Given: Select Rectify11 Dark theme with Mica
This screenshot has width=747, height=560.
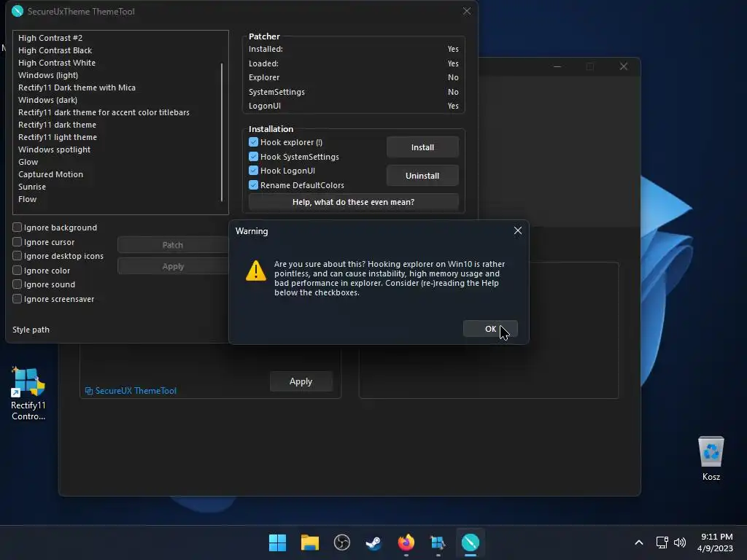Looking at the screenshot, I should (x=77, y=87).
